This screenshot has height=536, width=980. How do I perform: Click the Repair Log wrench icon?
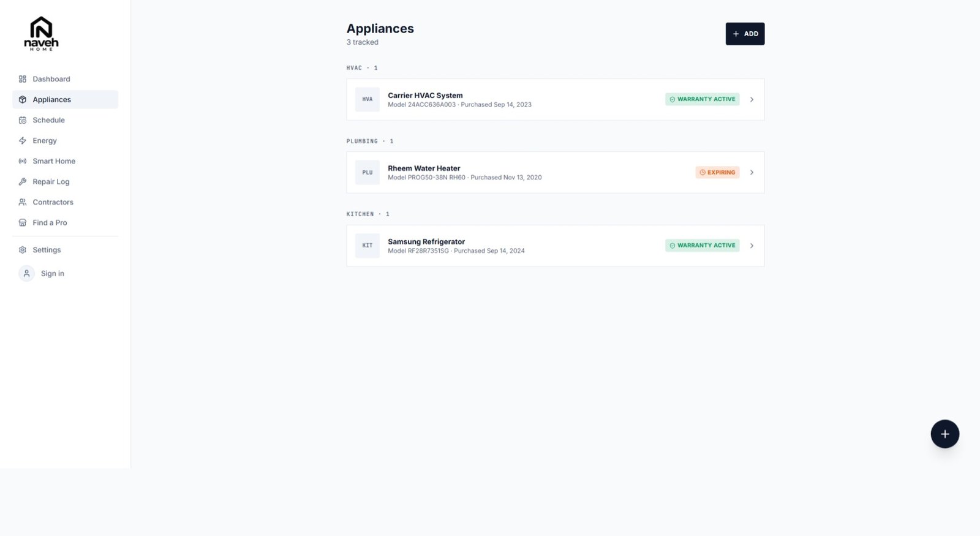[x=23, y=181]
